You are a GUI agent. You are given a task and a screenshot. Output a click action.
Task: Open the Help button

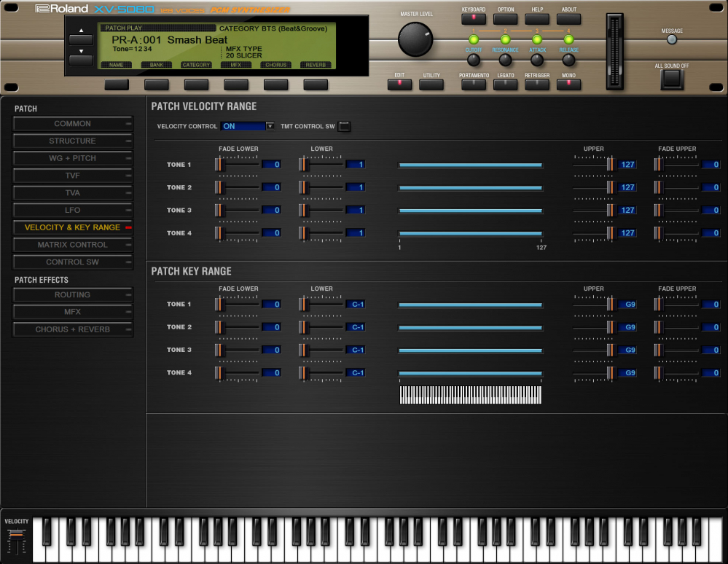coord(537,19)
